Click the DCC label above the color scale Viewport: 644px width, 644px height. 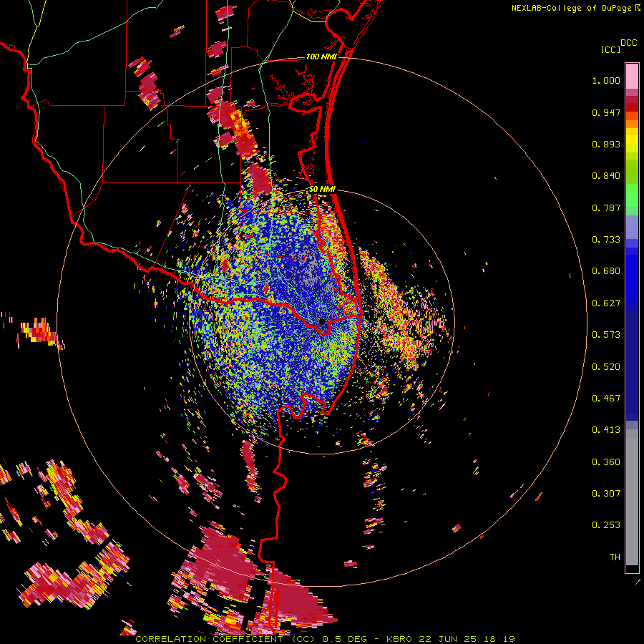[628, 43]
